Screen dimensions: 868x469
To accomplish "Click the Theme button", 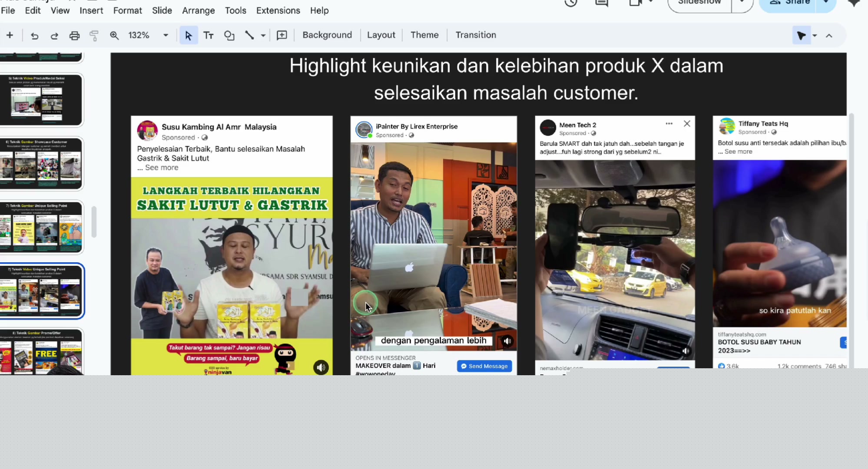I will [x=424, y=35].
